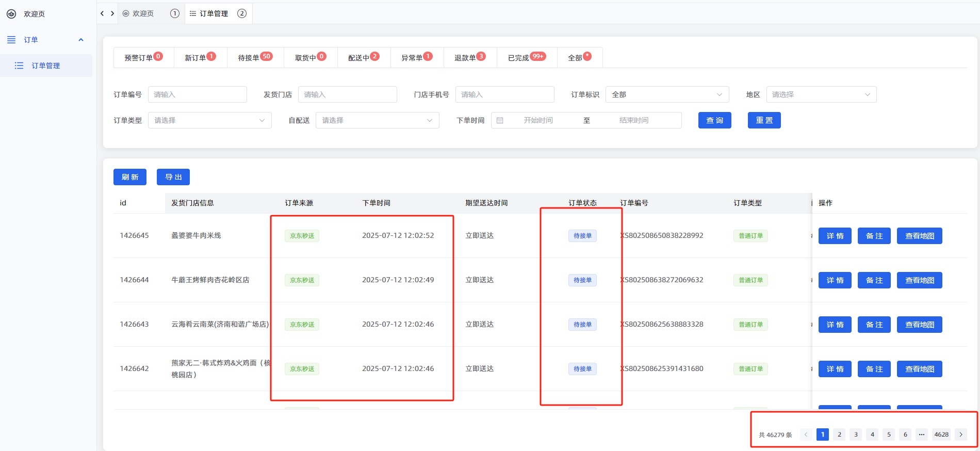Screen dimensions: 980x451
Task: Collapse the 订单 sidebar menu chevron
Action: point(81,40)
